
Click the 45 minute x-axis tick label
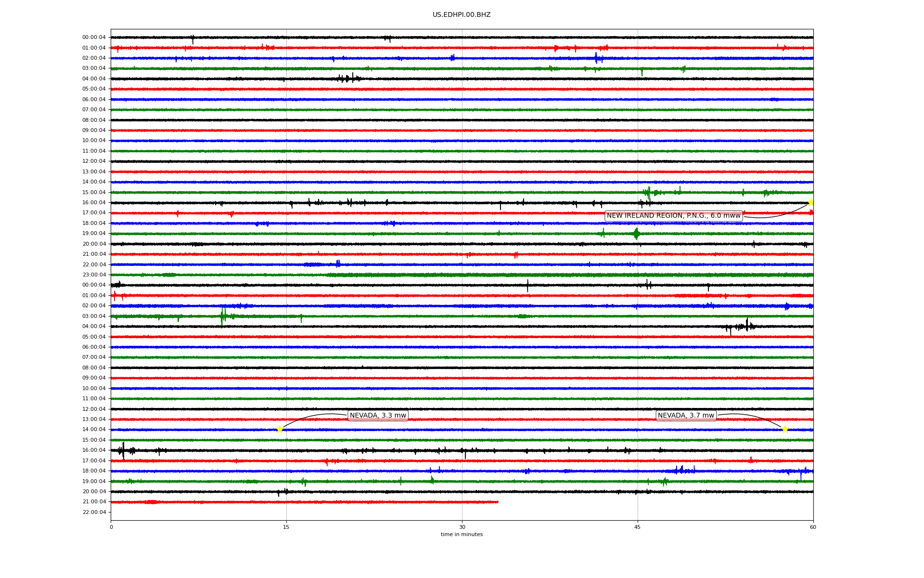(638, 527)
